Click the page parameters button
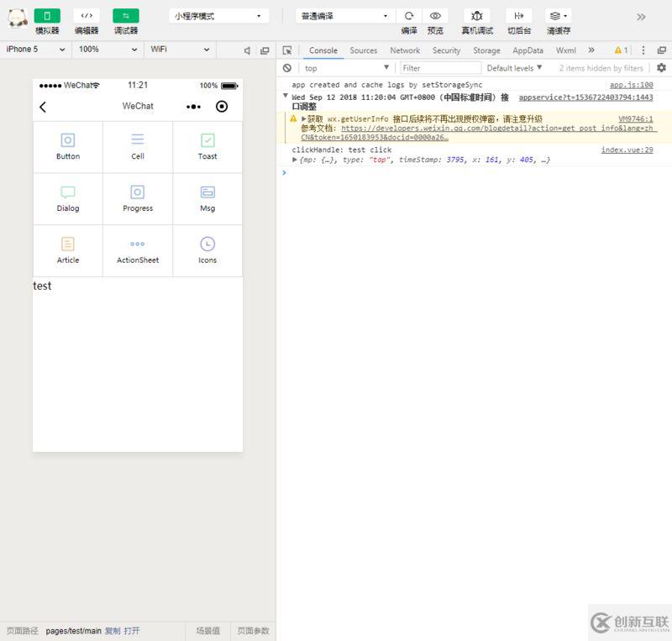The image size is (672, 641). pos(253,631)
